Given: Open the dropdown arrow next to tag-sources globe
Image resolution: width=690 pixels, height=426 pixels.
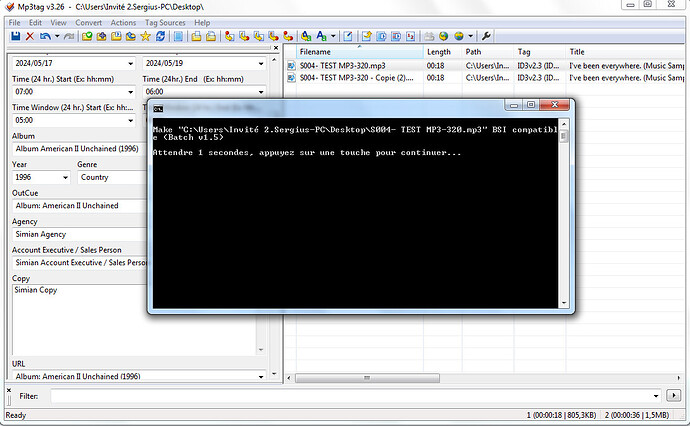Looking at the screenshot, I should point(470,36).
